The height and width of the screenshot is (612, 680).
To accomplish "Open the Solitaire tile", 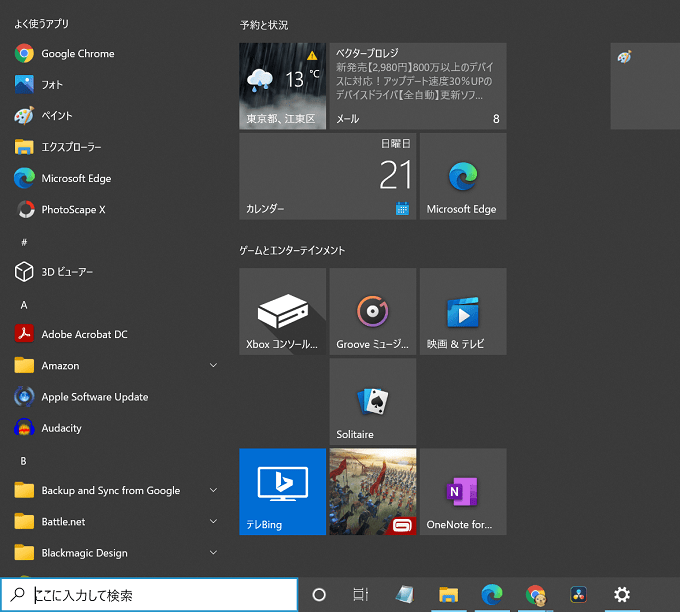I will 373,402.
